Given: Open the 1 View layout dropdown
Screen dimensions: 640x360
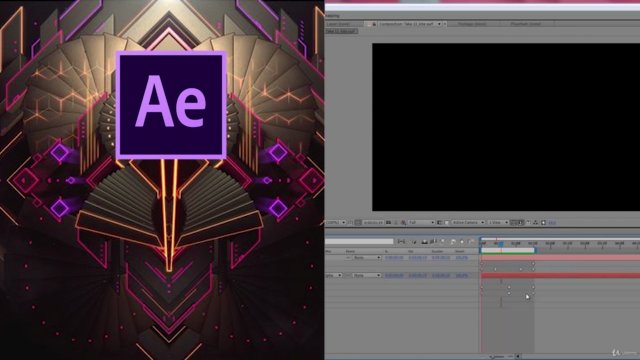Looking at the screenshot, I should [498, 222].
